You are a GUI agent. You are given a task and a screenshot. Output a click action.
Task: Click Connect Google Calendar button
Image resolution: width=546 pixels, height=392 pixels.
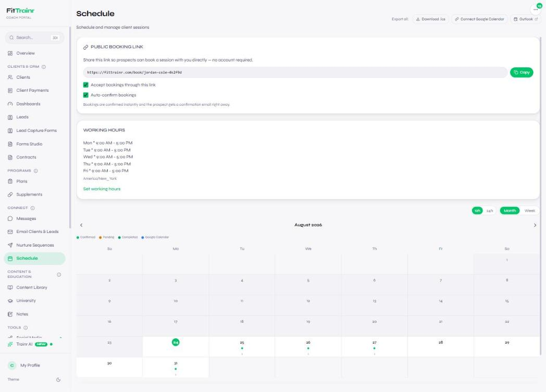pos(479,19)
